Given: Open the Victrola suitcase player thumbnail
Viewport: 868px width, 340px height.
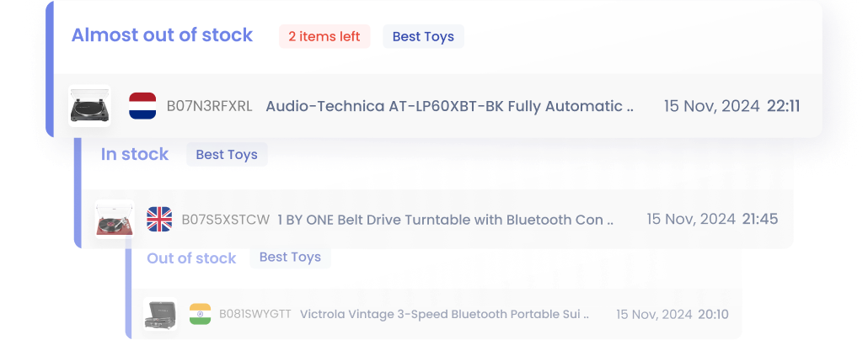Looking at the screenshot, I should (x=159, y=315).
